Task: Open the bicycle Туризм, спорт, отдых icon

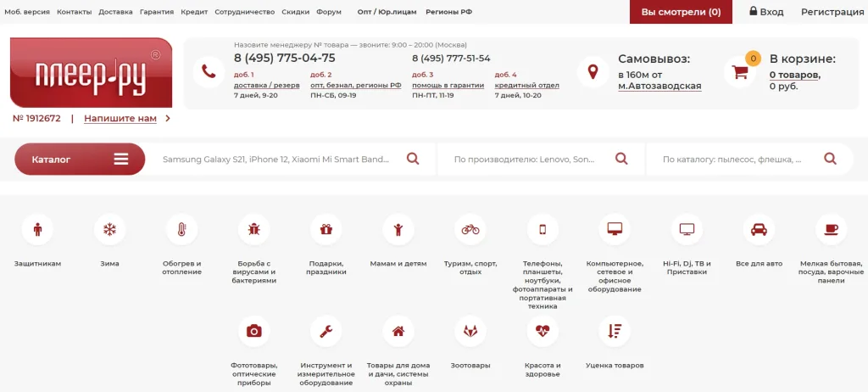Action: (x=470, y=229)
